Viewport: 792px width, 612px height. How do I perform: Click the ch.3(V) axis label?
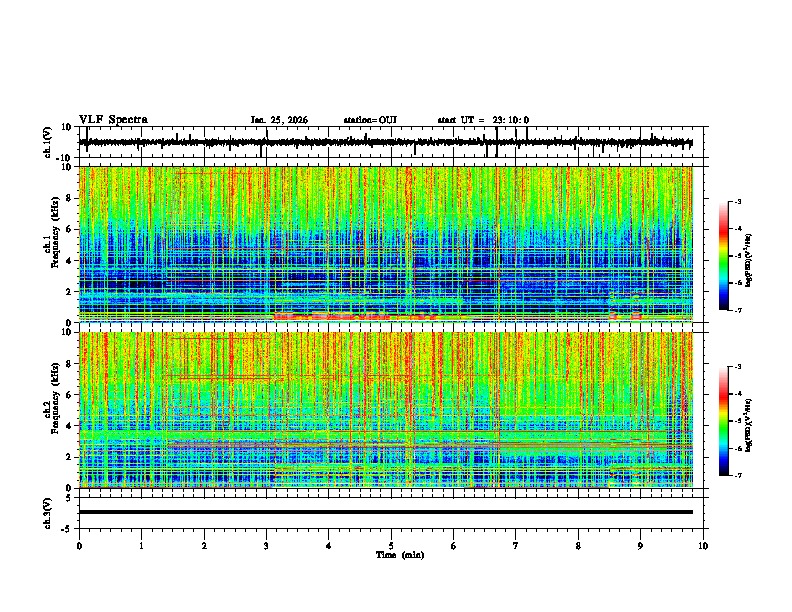48,513
